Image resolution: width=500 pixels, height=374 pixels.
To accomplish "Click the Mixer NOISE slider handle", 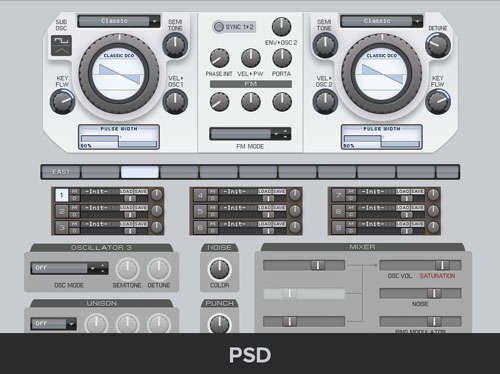I will (434, 293).
